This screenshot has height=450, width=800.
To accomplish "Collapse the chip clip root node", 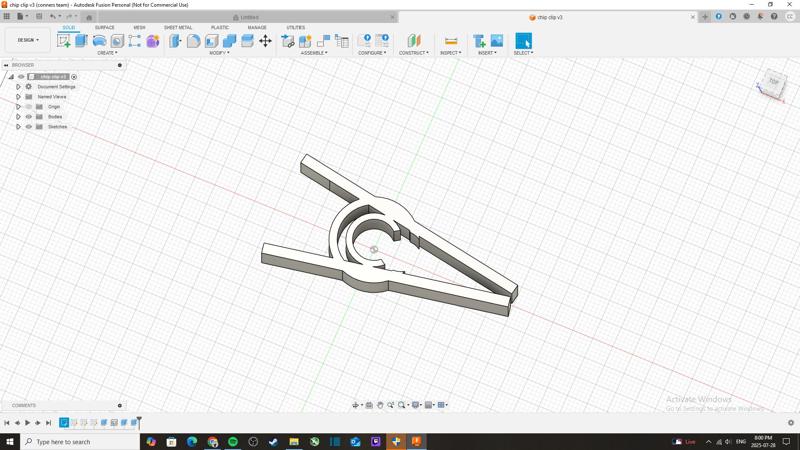I will pyautogui.click(x=11, y=77).
